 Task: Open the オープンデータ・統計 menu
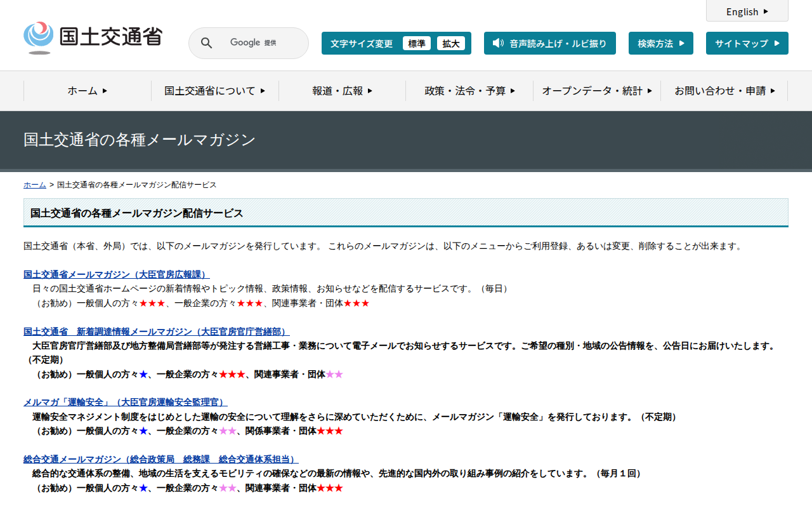(x=596, y=91)
